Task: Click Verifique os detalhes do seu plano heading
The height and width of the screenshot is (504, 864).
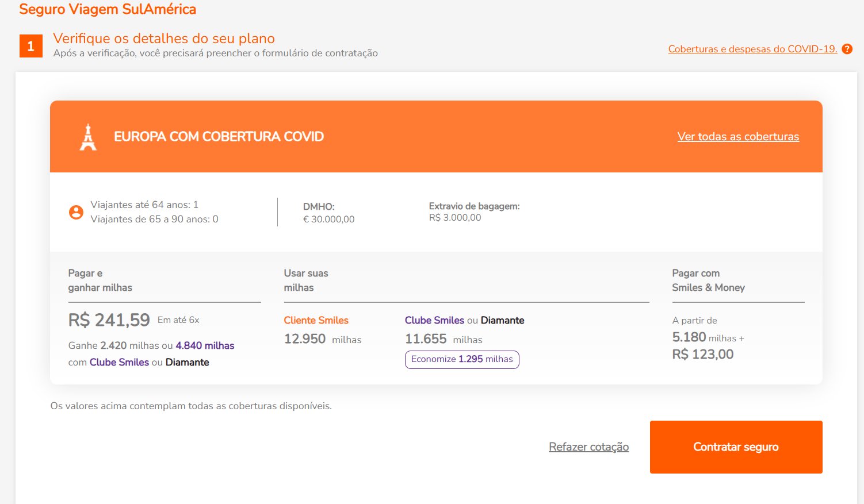Action: 164,39
